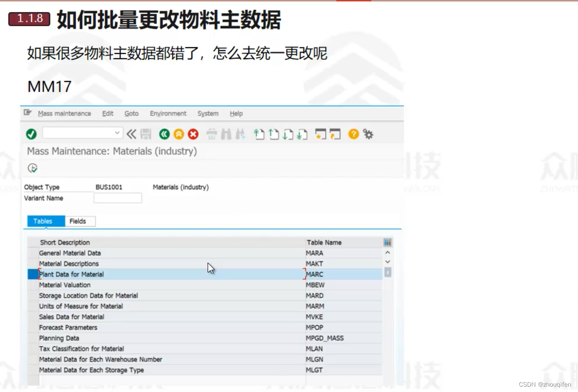Click the BUS1001 object type value
This screenshot has height=392, width=578.
click(x=109, y=187)
